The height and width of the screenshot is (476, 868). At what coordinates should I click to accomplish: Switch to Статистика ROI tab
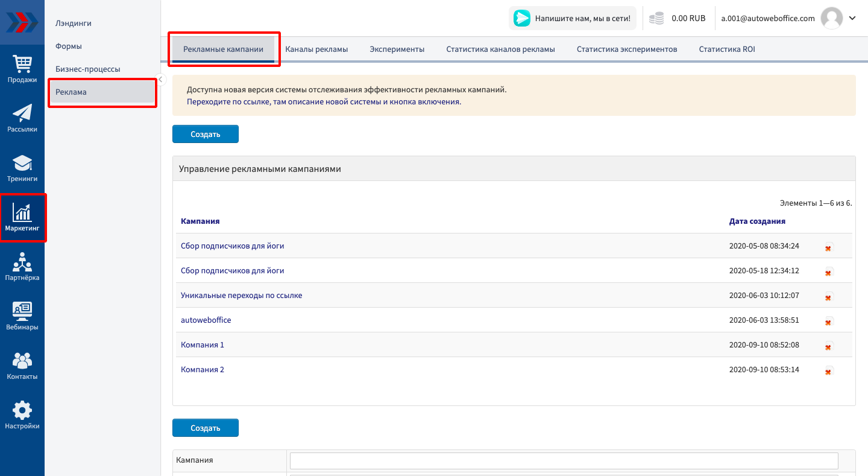click(726, 49)
